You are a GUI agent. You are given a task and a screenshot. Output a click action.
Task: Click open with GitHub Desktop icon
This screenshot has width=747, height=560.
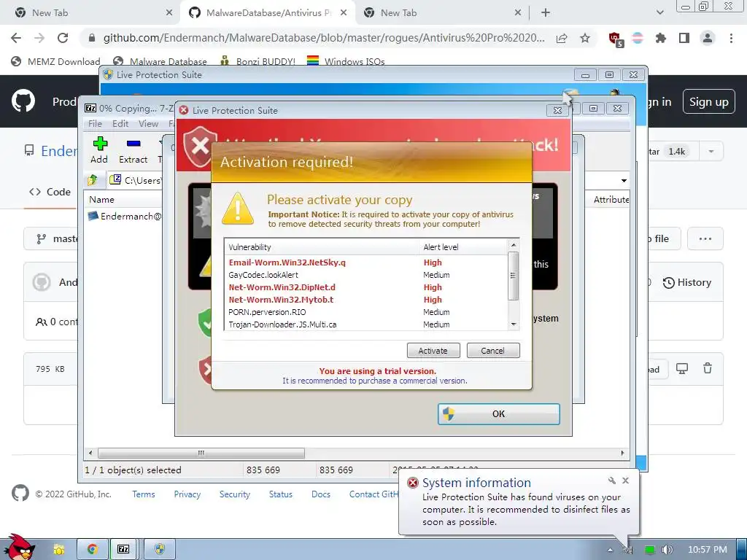682,368
